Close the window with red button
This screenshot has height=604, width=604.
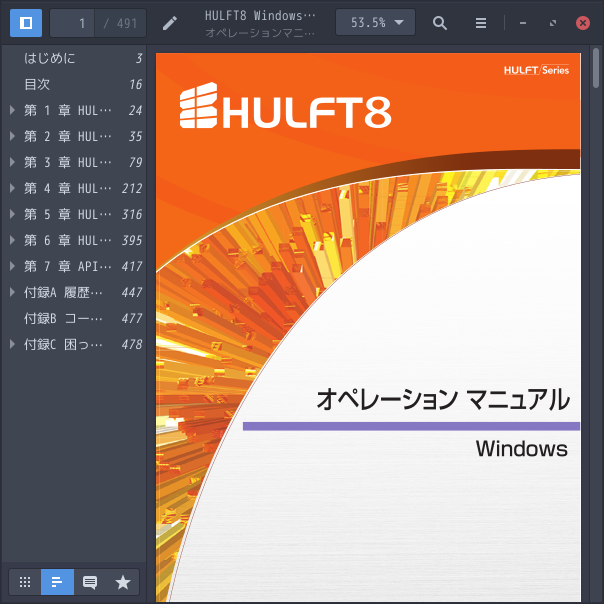click(583, 23)
